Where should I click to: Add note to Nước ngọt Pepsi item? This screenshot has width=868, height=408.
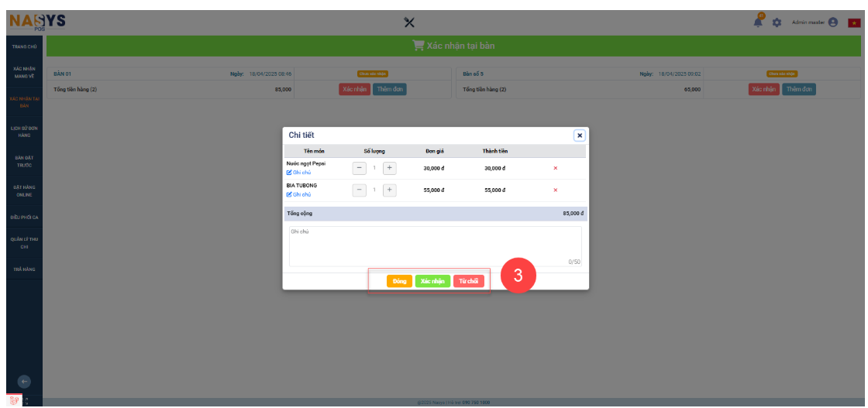coord(298,173)
